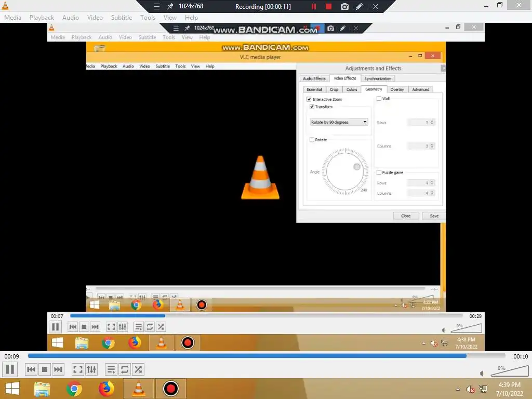532x399 pixels.
Task: Stop playback using the outermost stop button
Action: click(45, 369)
